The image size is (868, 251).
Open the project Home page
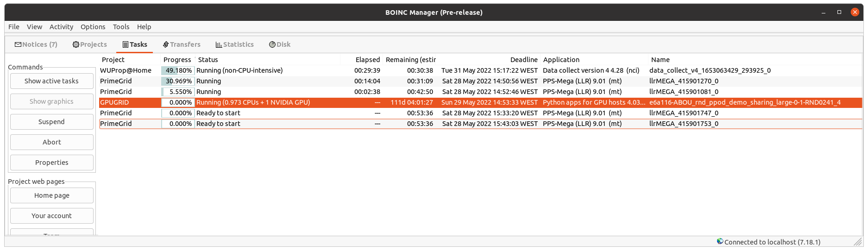tap(52, 195)
